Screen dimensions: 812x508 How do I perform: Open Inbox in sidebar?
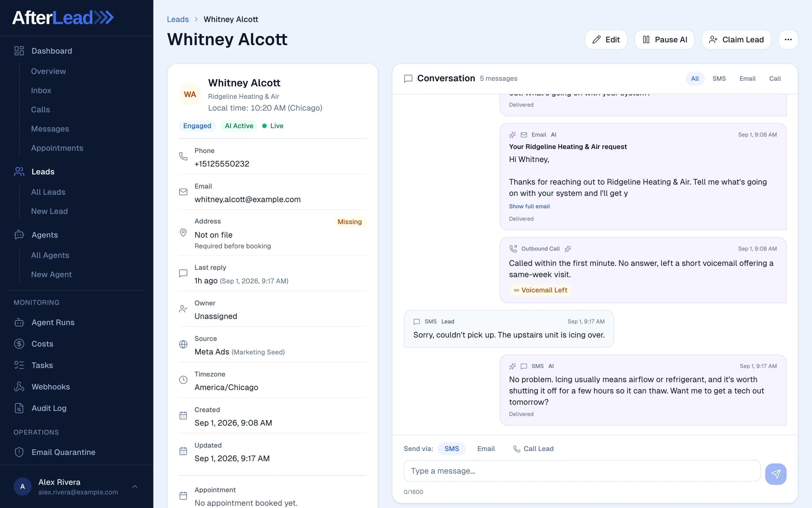pyautogui.click(x=41, y=90)
